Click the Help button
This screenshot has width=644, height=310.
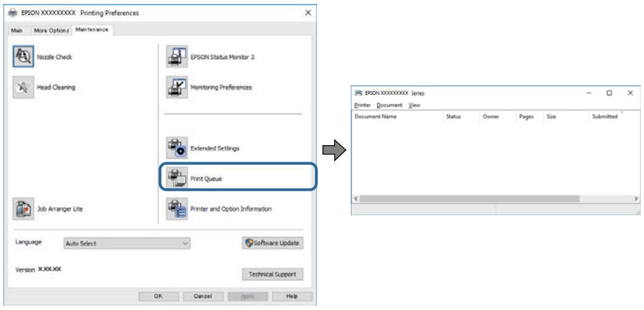pos(292,296)
